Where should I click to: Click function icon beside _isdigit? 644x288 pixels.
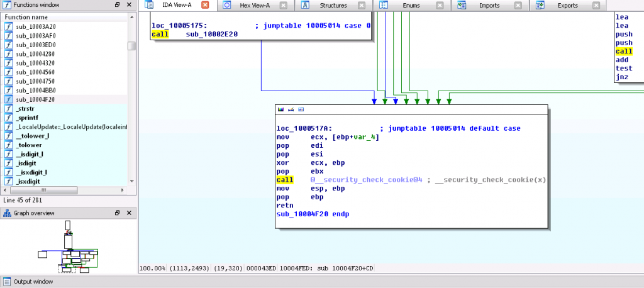coord(9,163)
